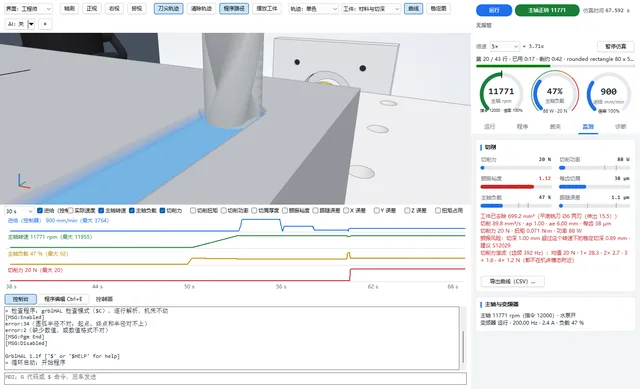Check the 切削扭矩 cutting torque checkbox

pos(193,211)
